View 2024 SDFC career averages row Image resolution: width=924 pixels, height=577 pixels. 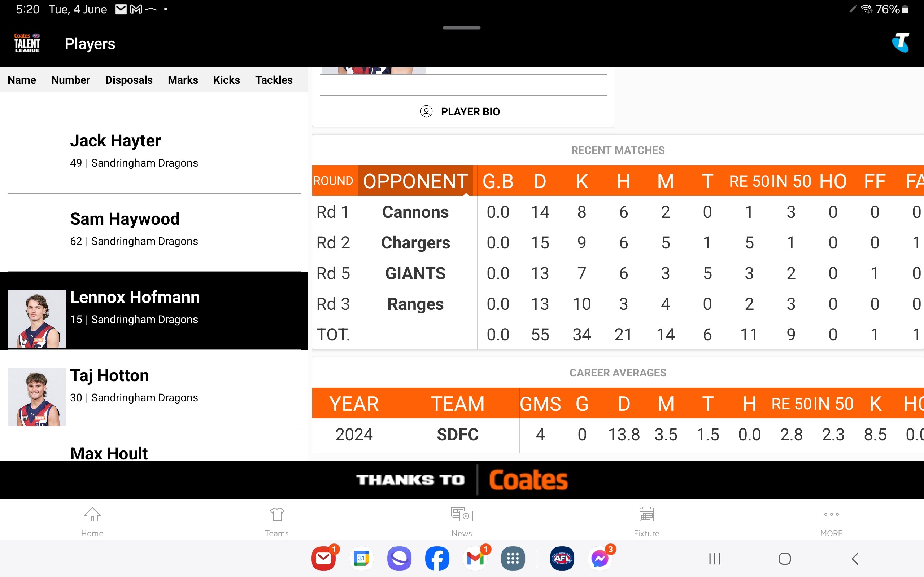click(618, 435)
